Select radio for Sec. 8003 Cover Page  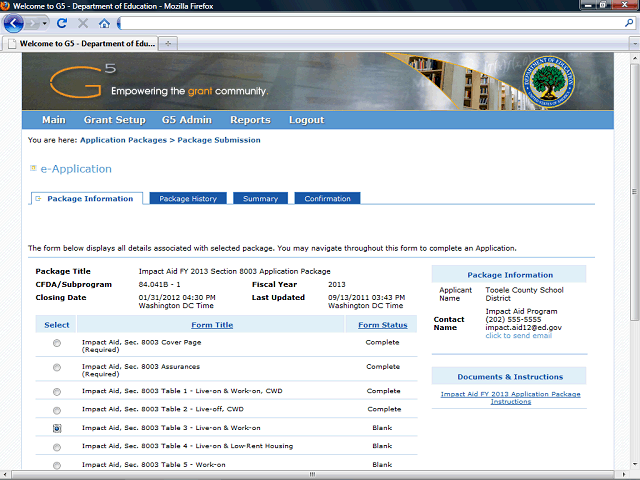57,343
